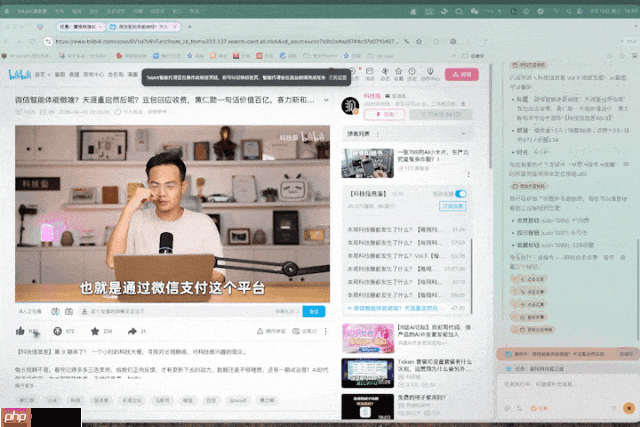Open a new browser tab
The image size is (640, 427).
click(189, 27)
